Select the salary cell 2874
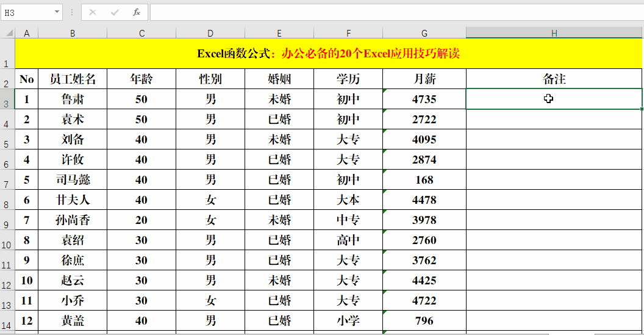Viewport: 644px width, 335px height. (424, 159)
